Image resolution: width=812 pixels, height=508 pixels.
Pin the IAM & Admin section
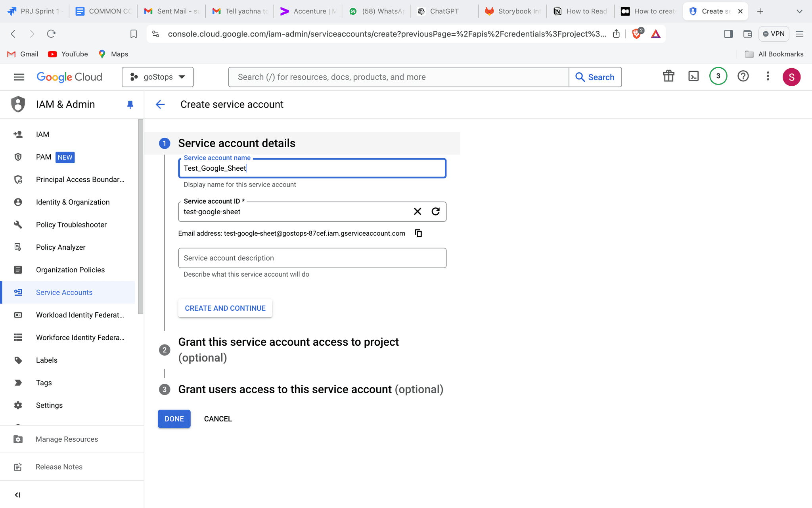click(x=130, y=104)
